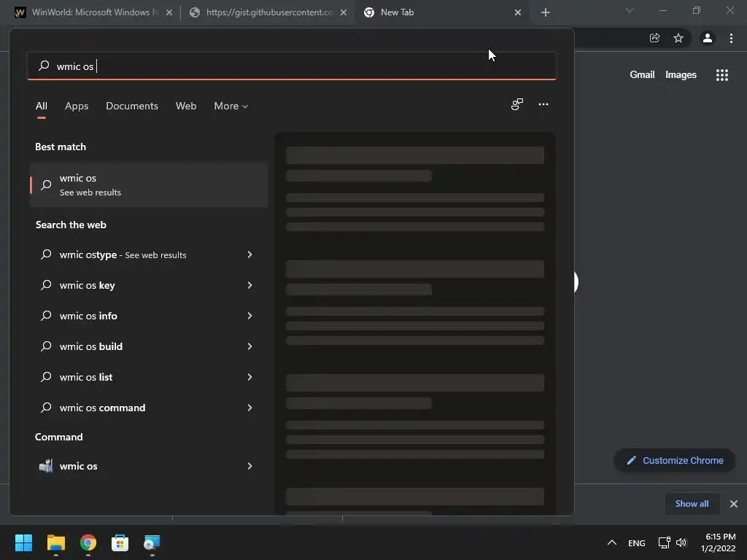Screen dimensions: 747x560
Task: Open File Explorer from the taskbar
Action: click(55, 542)
